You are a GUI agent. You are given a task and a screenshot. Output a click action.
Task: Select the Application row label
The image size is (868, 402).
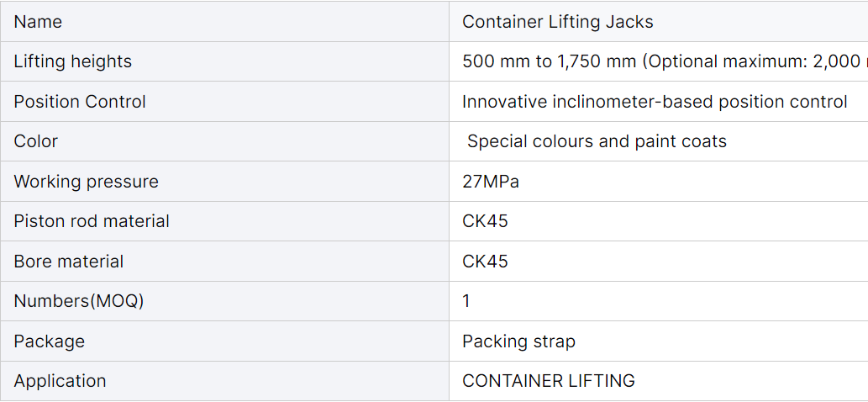pyautogui.click(x=60, y=381)
